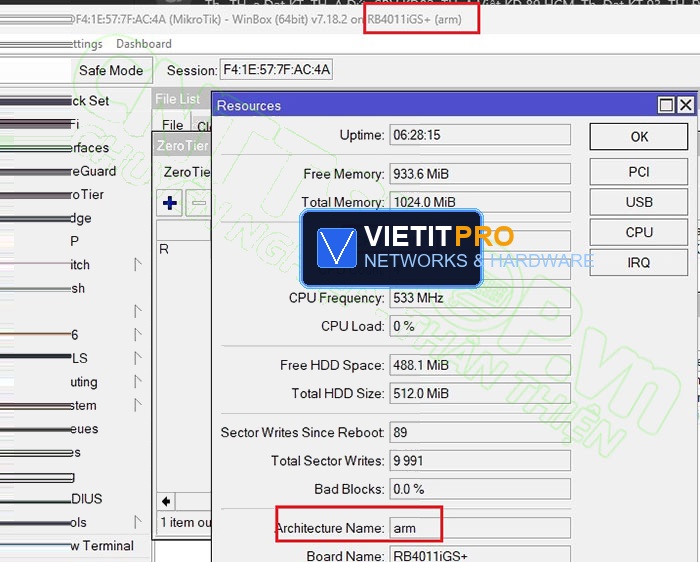The image size is (700, 562).
Task: Open IRQ list from Resources
Action: coord(639,262)
